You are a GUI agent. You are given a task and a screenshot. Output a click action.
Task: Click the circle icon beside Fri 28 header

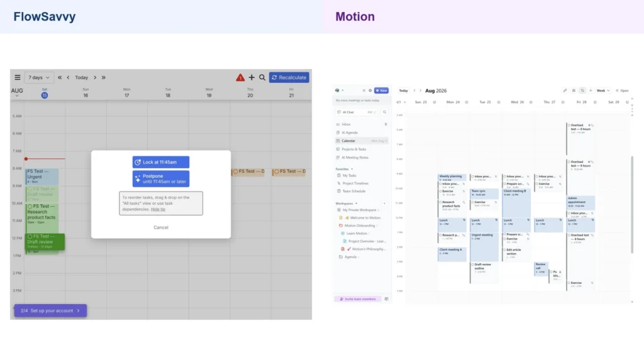tap(595, 102)
